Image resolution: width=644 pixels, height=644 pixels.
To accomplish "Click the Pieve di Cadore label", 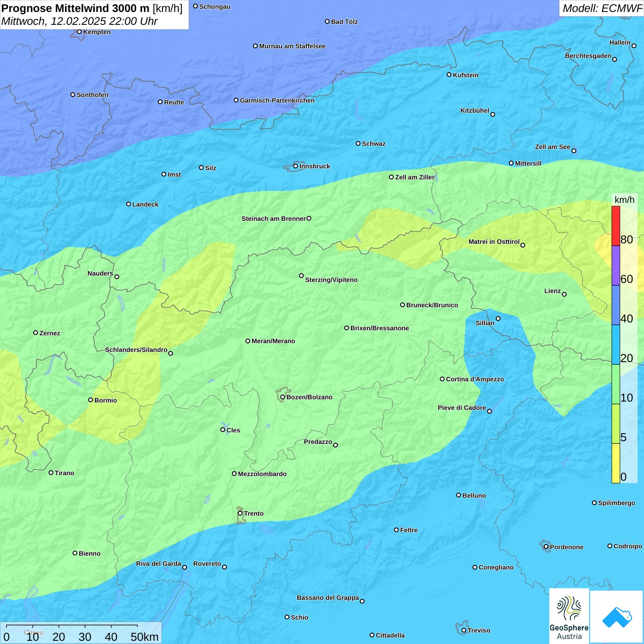I will pos(462,408).
